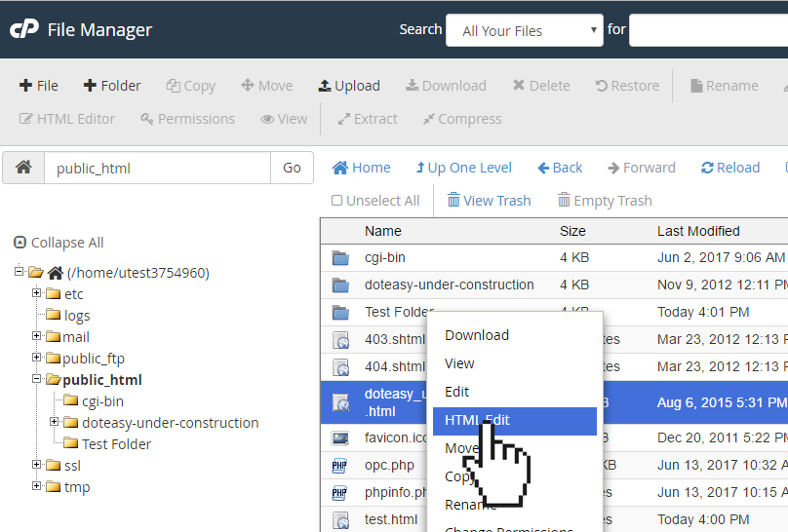This screenshot has height=532, width=788.
Task: Click the Go button
Action: [x=292, y=168]
